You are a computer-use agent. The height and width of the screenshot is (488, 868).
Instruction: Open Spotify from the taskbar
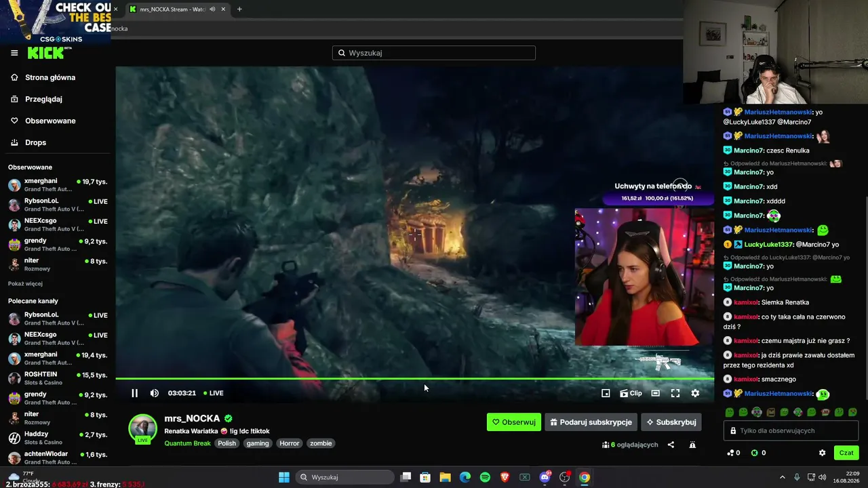(x=485, y=477)
